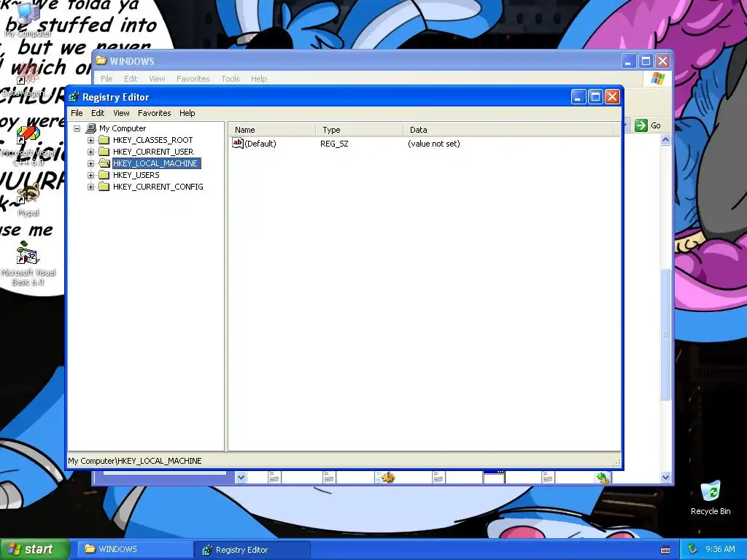The height and width of the screenshot is (560, 747).
Task: Click the taskbar clock showing 9:36 AM
Action: pos(720,550)
